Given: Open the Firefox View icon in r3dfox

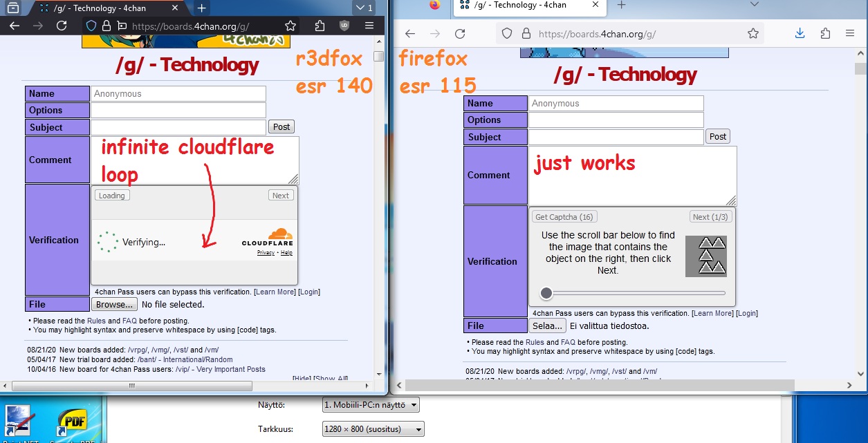Looking at the screenshot, I should pos(12,8).
